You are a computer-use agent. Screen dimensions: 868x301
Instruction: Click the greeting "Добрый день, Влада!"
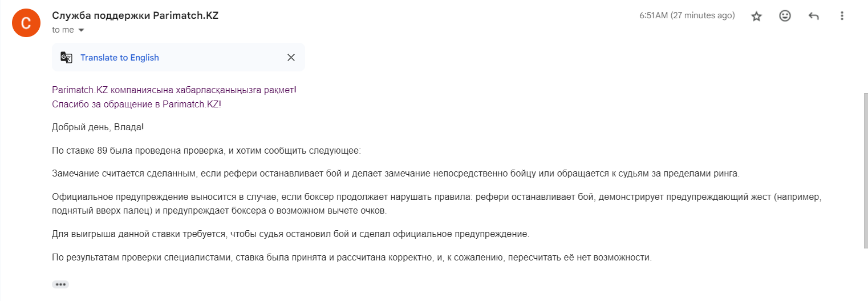tap(98, 127)
